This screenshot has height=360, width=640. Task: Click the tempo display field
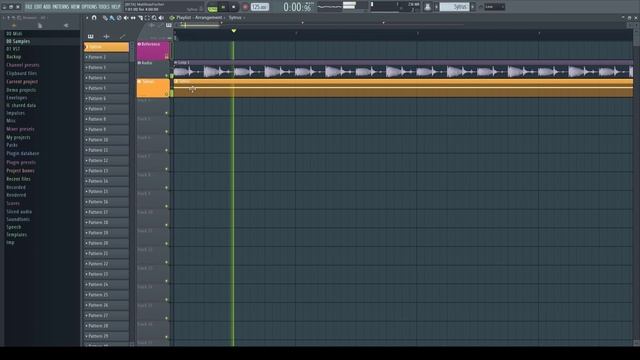point(260,7)
